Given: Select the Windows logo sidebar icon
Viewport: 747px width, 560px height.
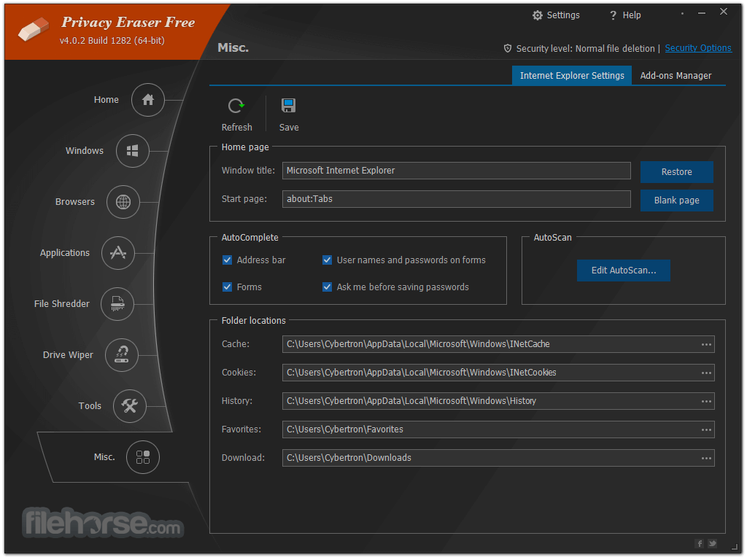Looking at the screenshot, I should (x=133, y=151).
